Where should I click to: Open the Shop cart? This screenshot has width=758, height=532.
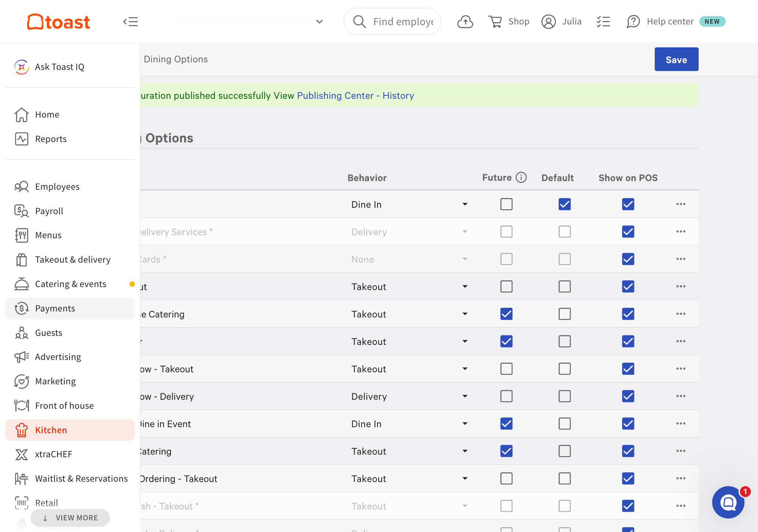pos(509,22)
